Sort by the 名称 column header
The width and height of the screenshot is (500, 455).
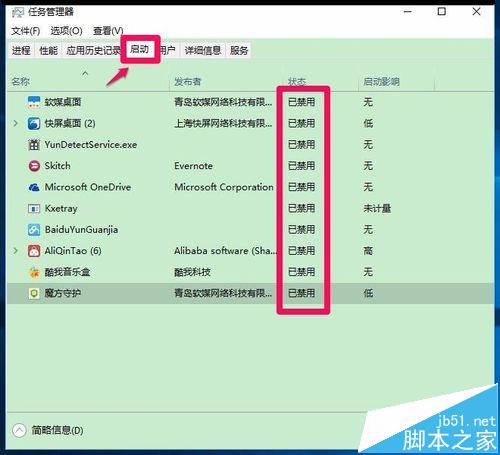21,82
